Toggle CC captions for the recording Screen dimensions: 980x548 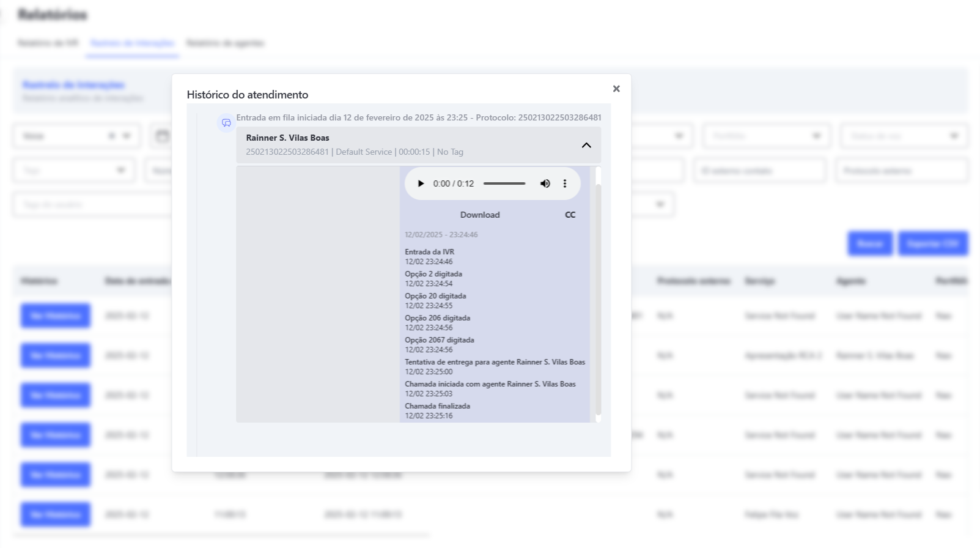click(570, 215)
